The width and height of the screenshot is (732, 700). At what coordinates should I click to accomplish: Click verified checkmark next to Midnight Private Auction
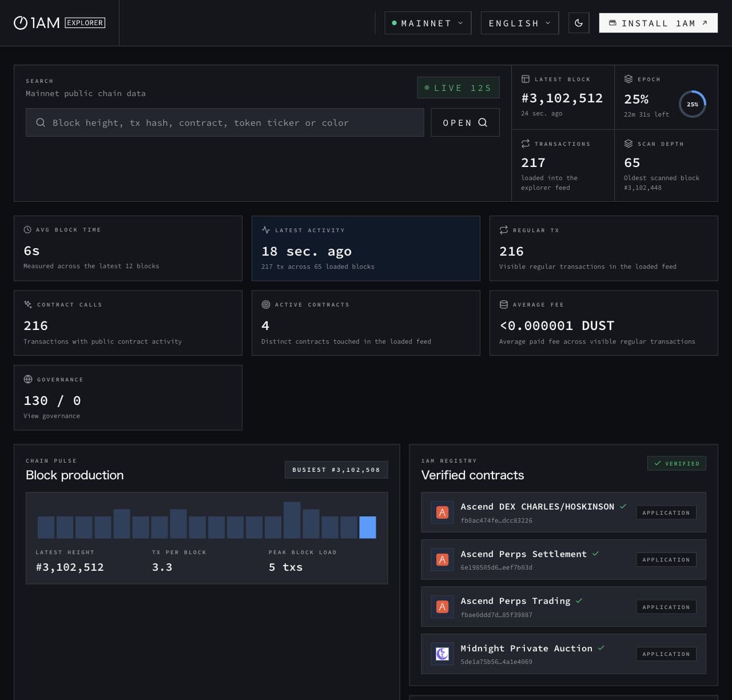pyautogui.click(x=601, y=648)
